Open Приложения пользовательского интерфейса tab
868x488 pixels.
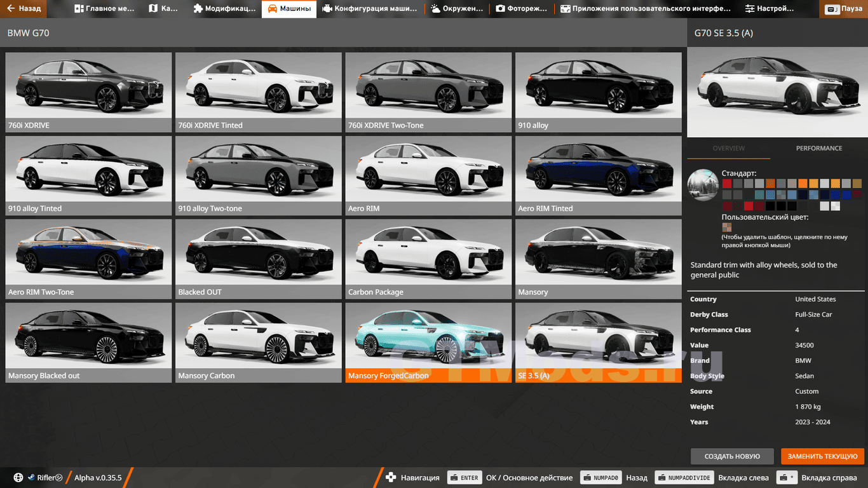[x=646, y=9]
